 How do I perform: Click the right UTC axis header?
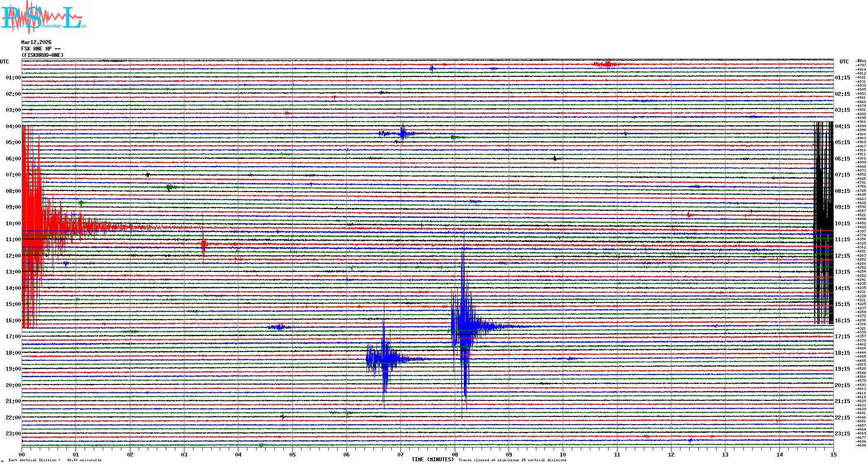(x=844, y=62)
